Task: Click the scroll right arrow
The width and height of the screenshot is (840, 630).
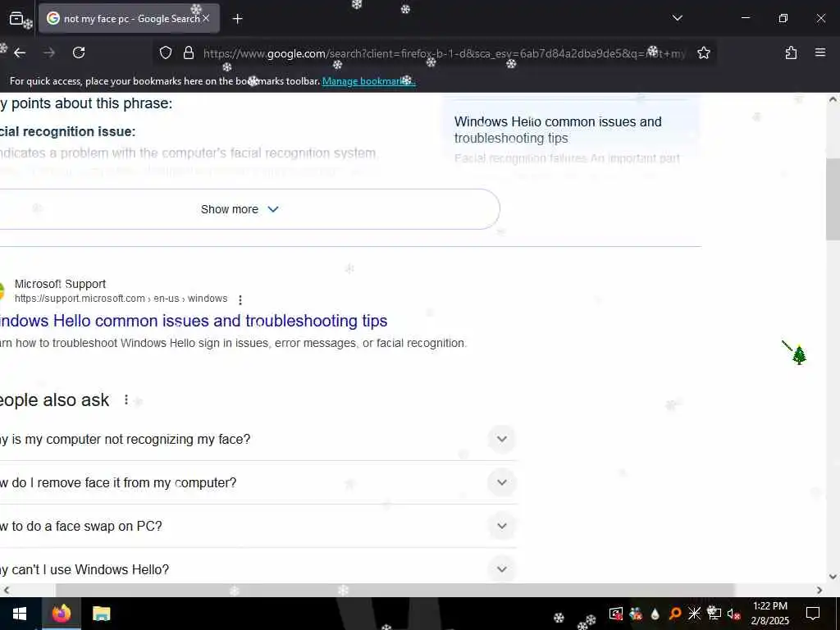Action: pyautogui.click(x=819, y=590)
